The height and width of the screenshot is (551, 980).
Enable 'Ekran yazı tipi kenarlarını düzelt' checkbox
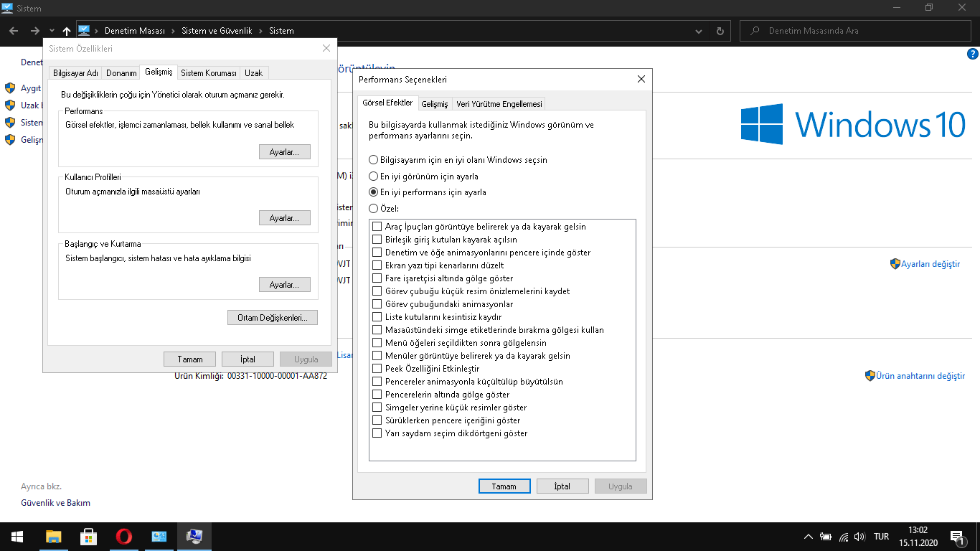[x=377, y=265]
